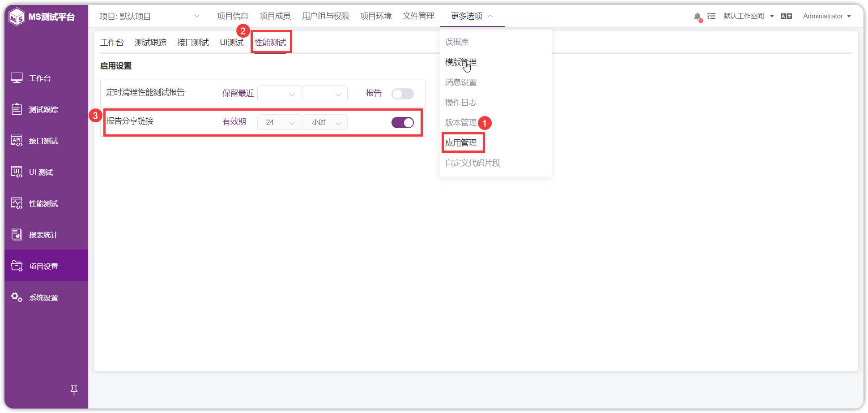Switch language with the A/文 icon
Viewport: 868px width, 413px height.
[x=786, y=16]
